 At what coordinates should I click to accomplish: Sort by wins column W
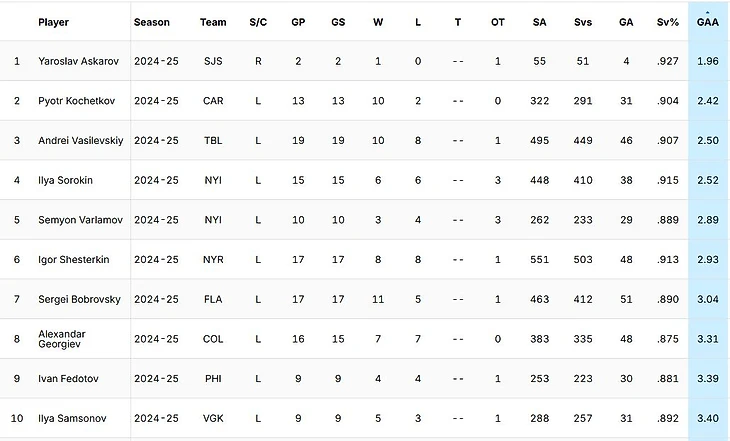[x=378, y=22]
